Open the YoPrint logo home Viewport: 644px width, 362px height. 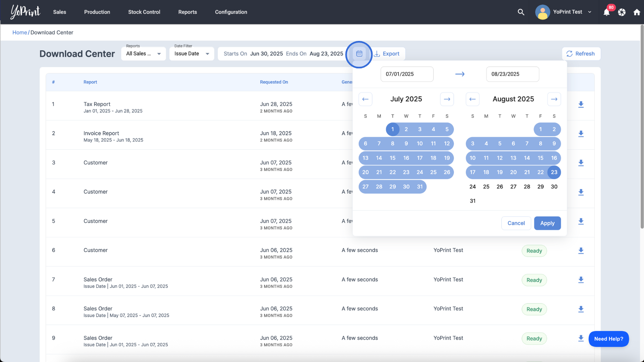coord(25,12)
